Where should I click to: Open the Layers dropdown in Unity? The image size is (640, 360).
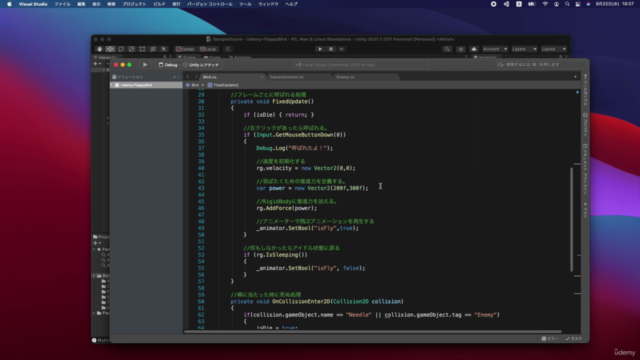(524, 49)
